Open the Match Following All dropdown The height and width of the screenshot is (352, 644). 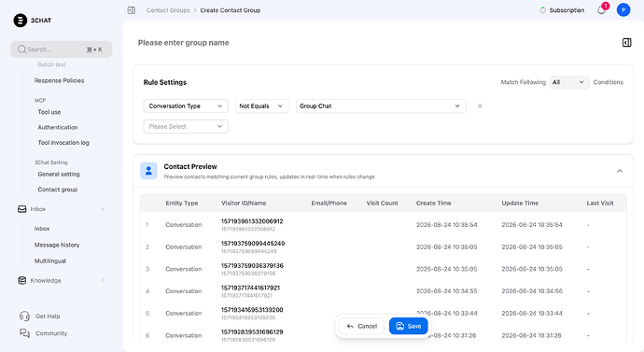[x=568, y=82]
